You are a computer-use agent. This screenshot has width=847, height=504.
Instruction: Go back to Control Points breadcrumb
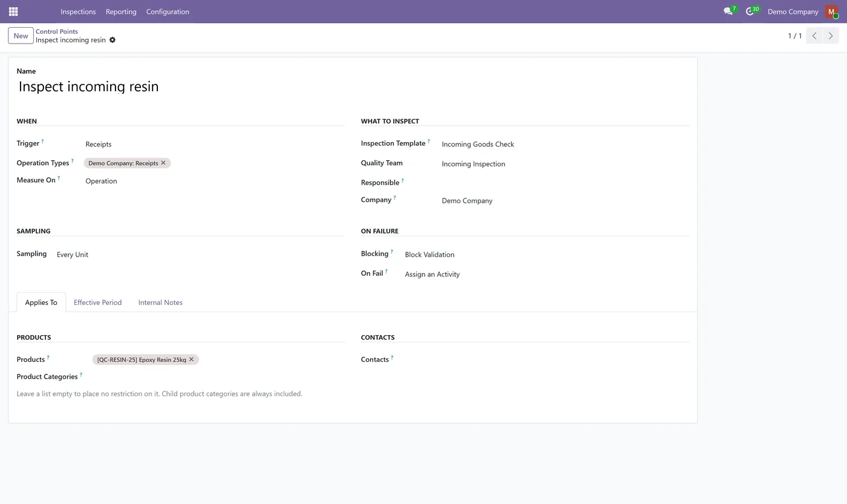(57, 31)
